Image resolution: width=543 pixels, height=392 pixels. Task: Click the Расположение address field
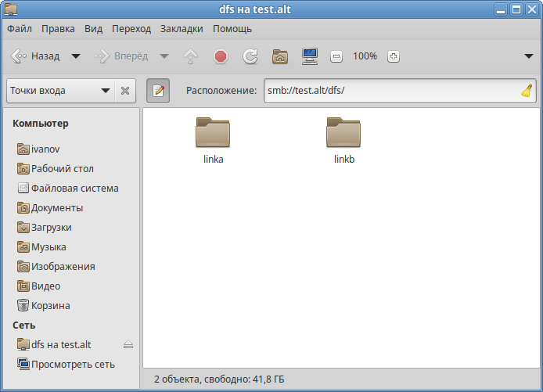[x=391, y=91]
